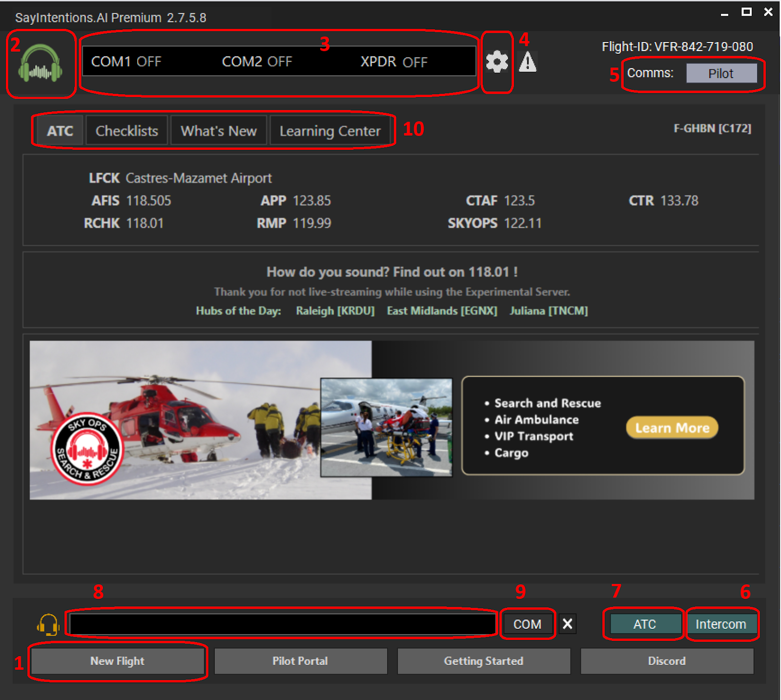Open the What's New tab
Image resolution: width=781 pixels, height=700 pixels.
(x=219, y=131)
